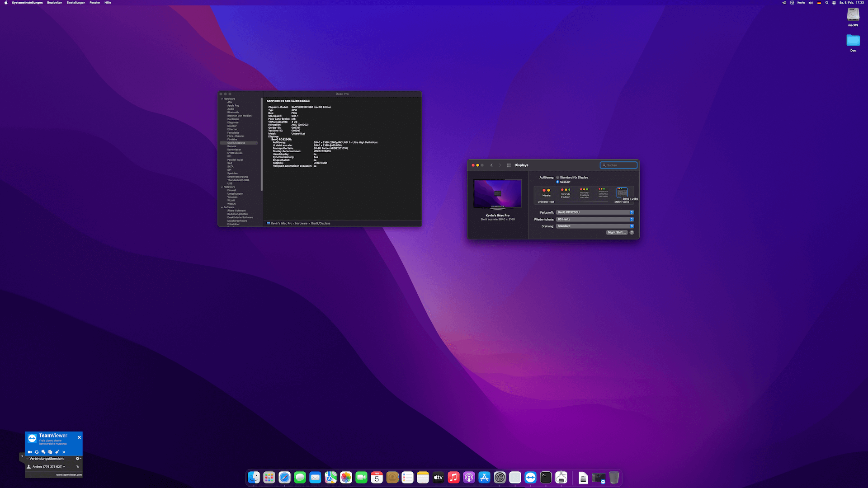Viewport: 868px width, 488px height.
Task: Launch Safari from the Dock
Action: point(285,477)
